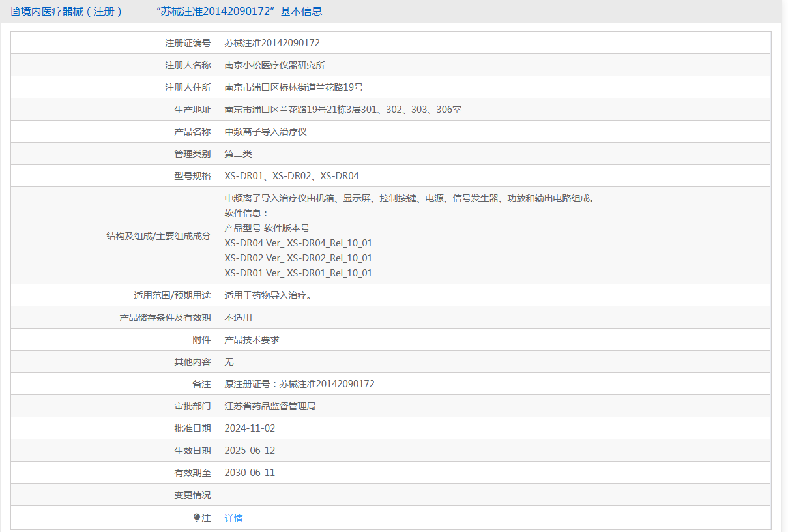Select the 产品储存条件及有效期 label
This screenshot has width=788, height=532.
click(165, 318)
